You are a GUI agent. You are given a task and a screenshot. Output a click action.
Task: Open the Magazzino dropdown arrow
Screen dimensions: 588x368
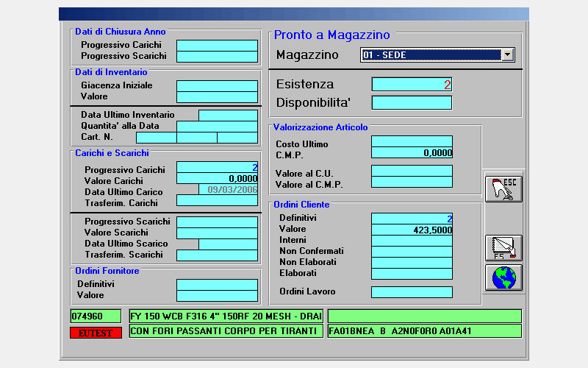pyautogui.click(x=507, y=54)
